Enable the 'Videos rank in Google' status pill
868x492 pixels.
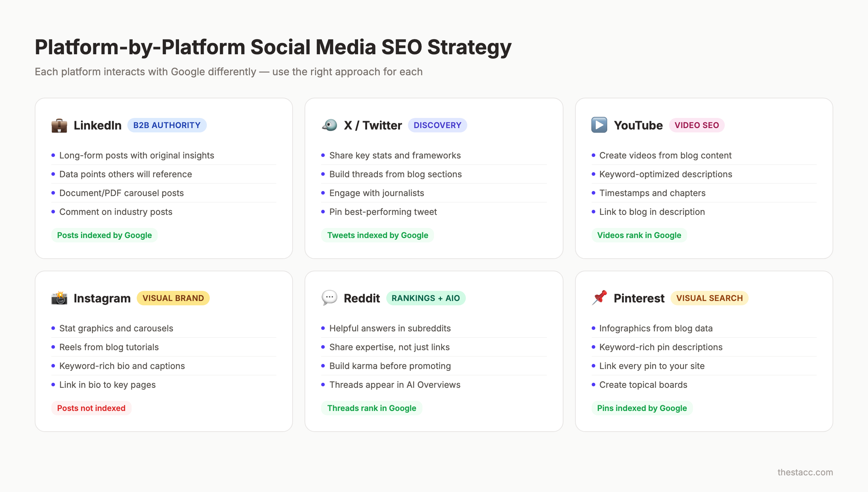coord(639,235)
